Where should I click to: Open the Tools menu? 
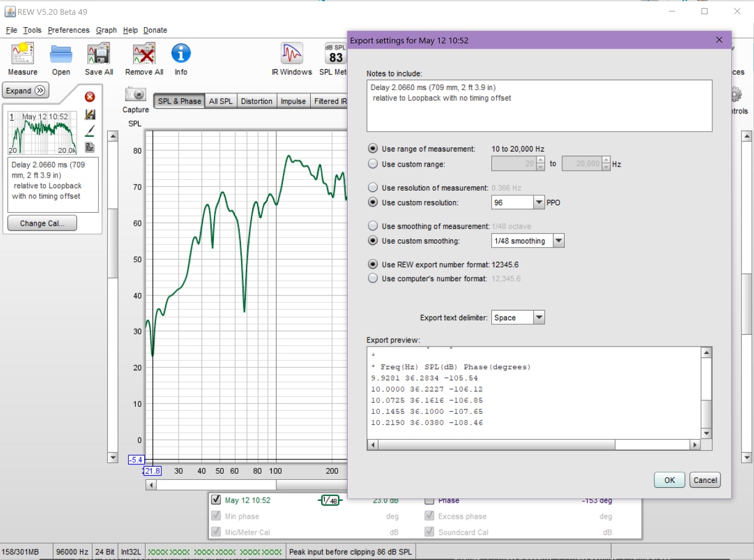pos(32,30)
